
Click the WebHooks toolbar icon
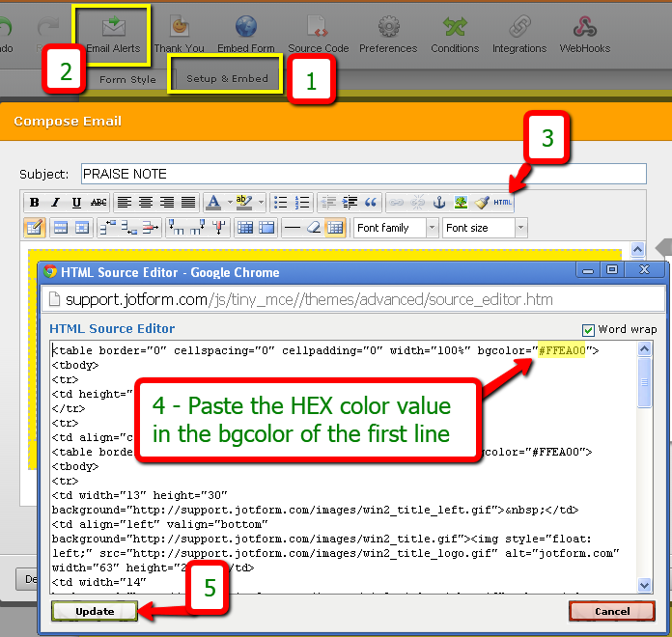point(584,33)
